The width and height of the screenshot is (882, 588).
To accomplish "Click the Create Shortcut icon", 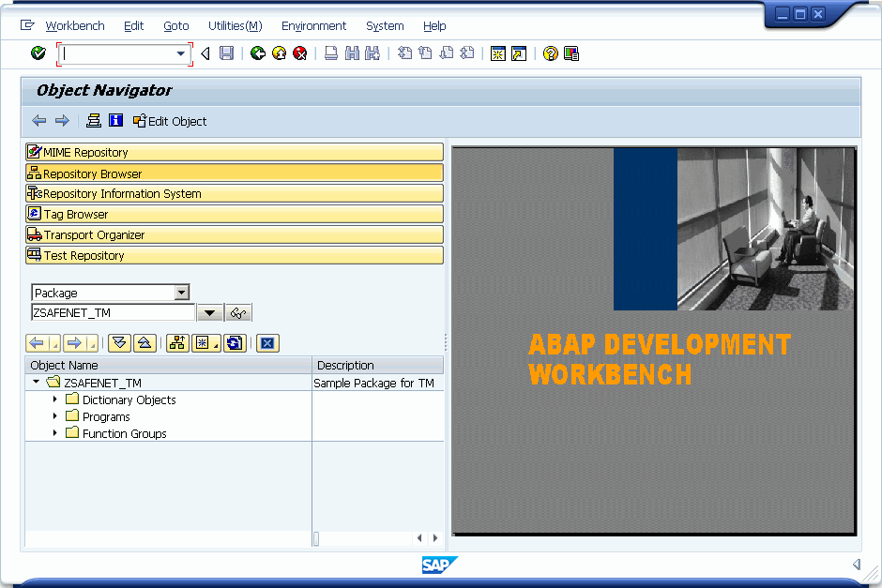I will tap(519, 53).
